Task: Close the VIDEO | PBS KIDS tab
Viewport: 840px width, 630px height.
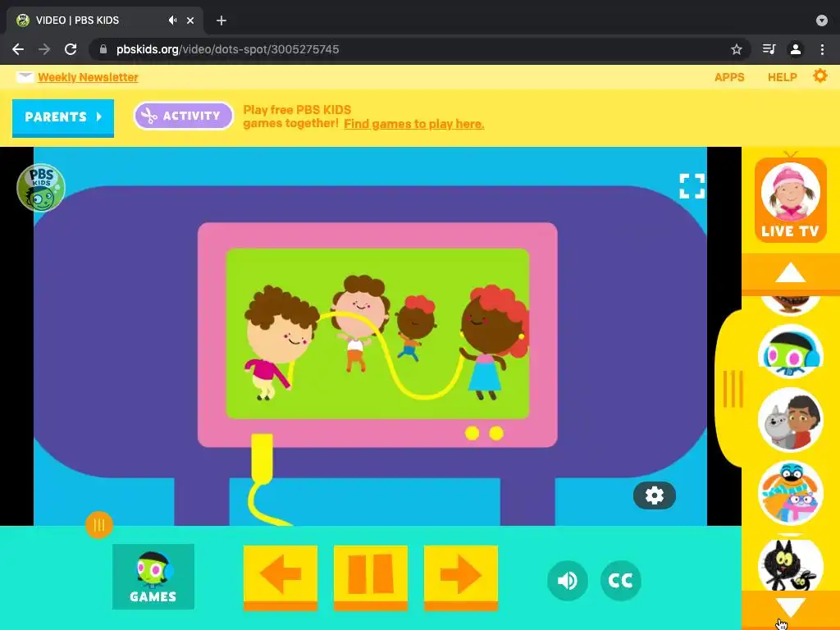Action: [x=190, y=21]
